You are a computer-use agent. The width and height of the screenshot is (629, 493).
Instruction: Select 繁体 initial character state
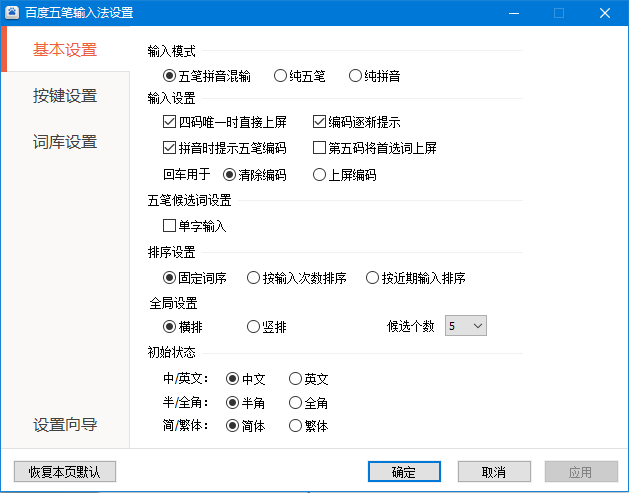pos(308,426)
